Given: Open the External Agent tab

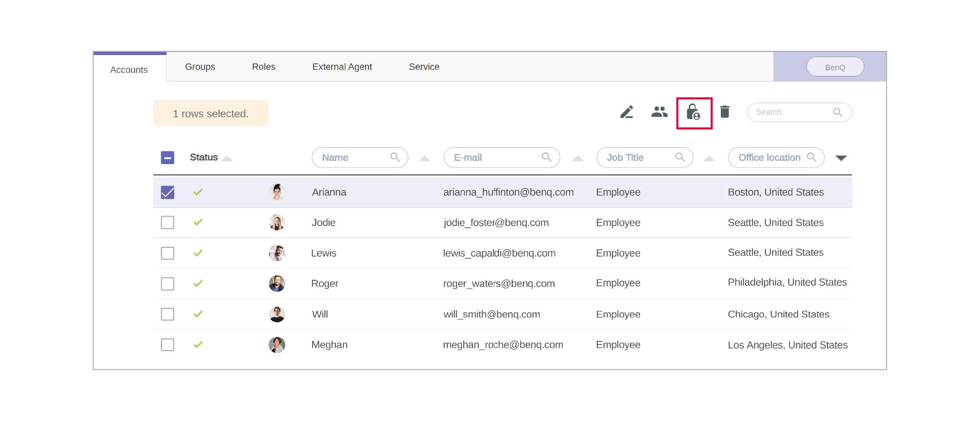Looking at the screenshot, I should (x=342, y=67).
